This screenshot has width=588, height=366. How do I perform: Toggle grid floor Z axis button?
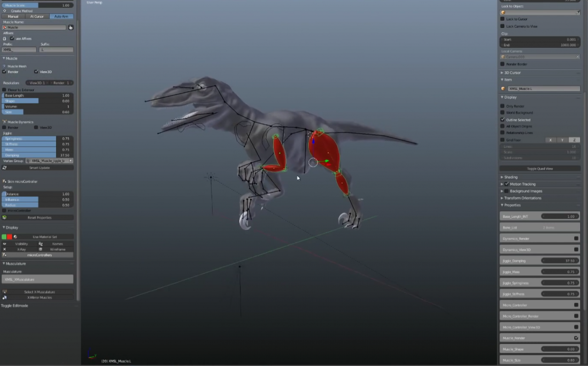[574, 140]
